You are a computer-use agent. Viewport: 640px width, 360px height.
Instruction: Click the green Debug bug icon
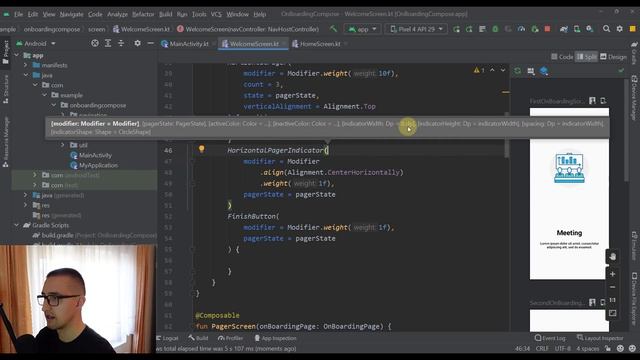(x=495, y=29)
